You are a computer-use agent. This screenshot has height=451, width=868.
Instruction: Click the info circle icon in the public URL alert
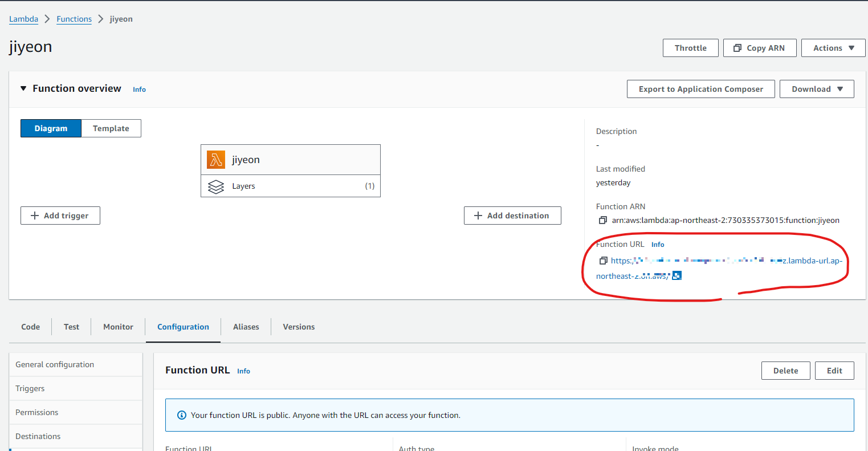click(x=182, y=415)
